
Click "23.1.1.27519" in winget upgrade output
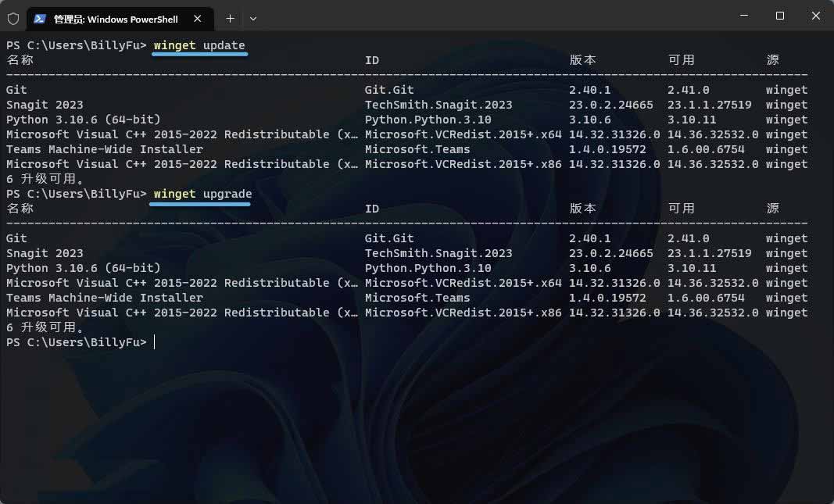(x=710, y=253)
